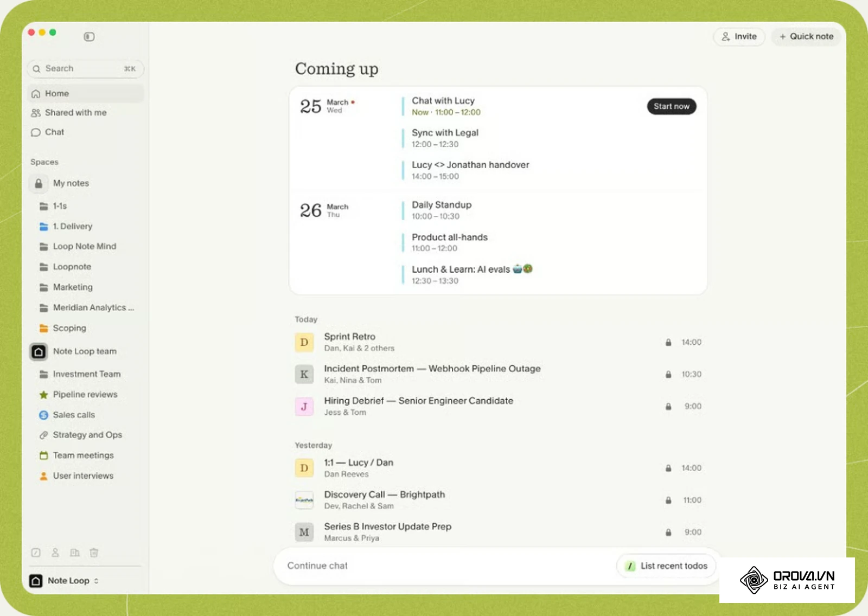868x616 pixels.
Task: Create a Quick note
Action: (x=806, y=37)
